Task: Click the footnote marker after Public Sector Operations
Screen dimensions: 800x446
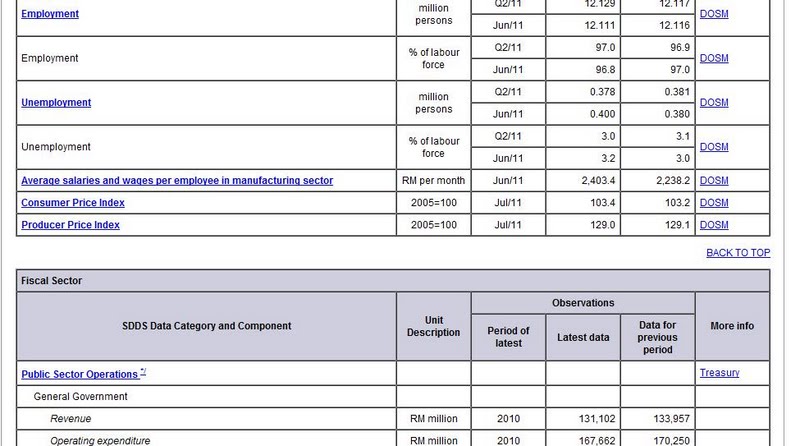Action: pyautogui.click(x=143, y=371)
